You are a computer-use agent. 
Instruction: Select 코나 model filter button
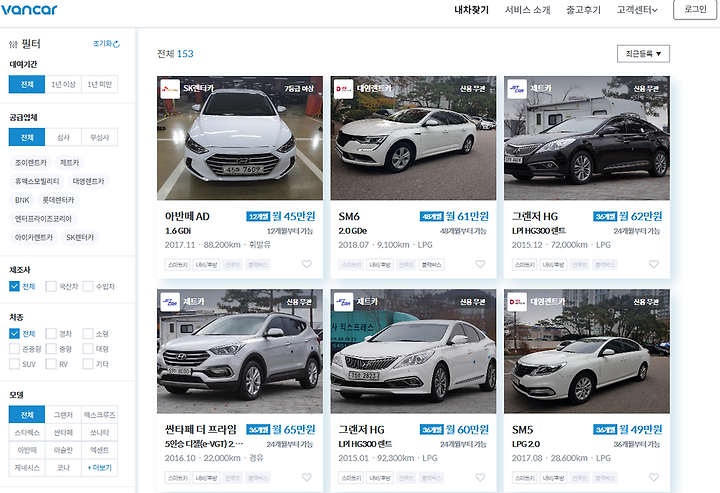pos(63,468)
